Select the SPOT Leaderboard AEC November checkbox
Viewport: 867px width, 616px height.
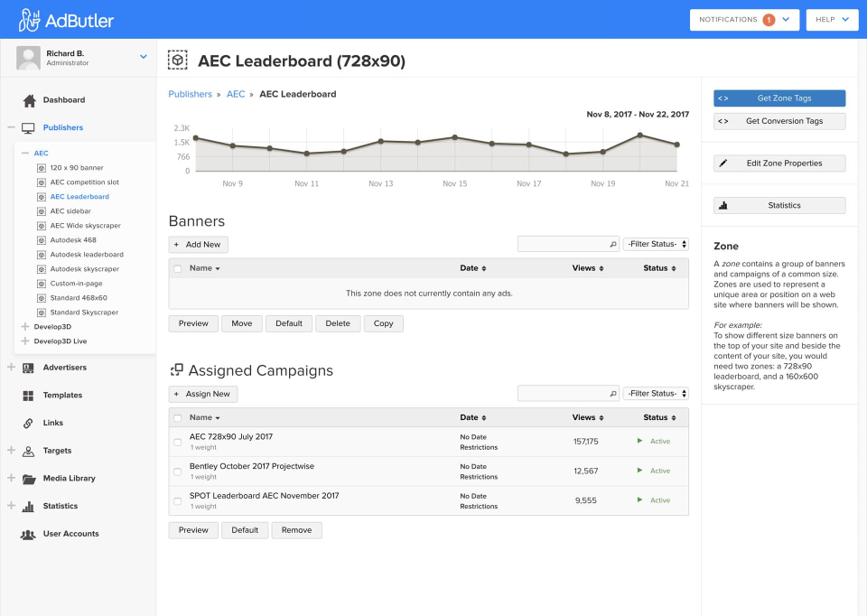[x=178, y=501]
